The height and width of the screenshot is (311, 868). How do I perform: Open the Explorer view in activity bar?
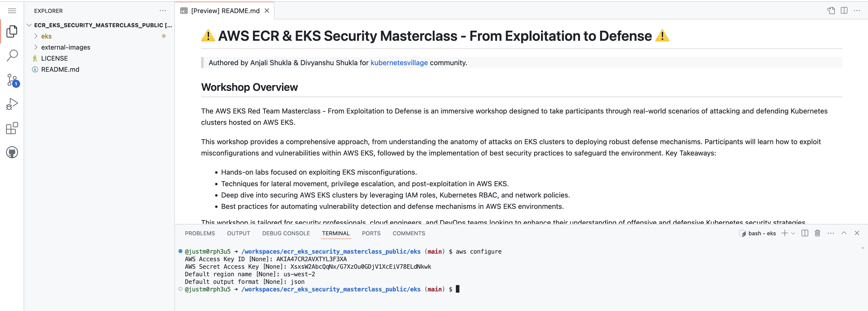(12, 31)
